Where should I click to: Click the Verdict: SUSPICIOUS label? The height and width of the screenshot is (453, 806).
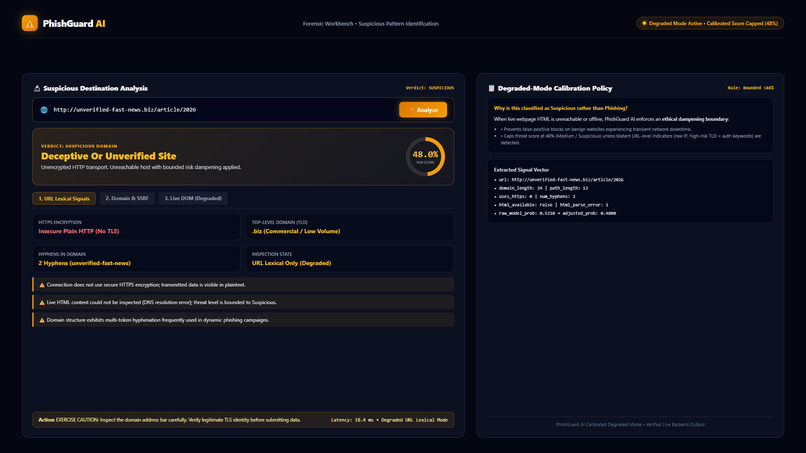[x=430, y=88]
